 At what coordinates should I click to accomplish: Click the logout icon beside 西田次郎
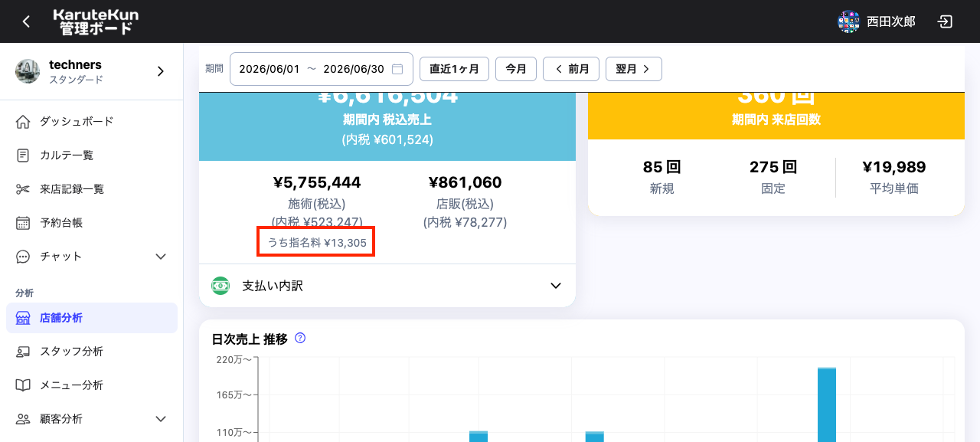pos(946,21)
